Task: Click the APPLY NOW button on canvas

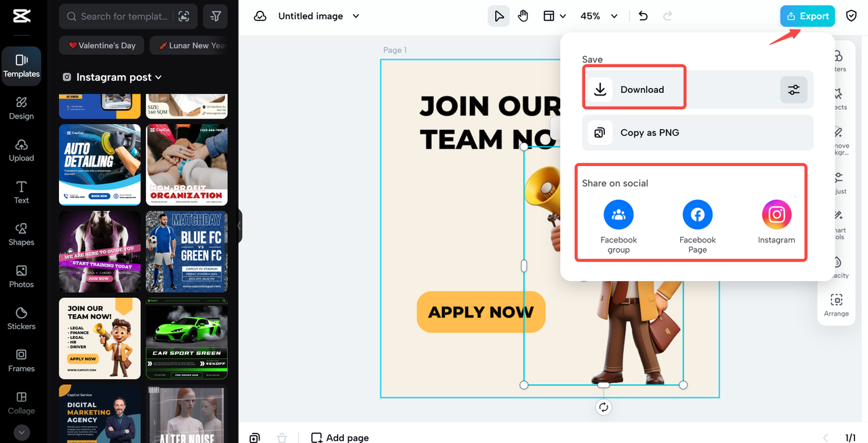Action: click(x=481, y=312)
